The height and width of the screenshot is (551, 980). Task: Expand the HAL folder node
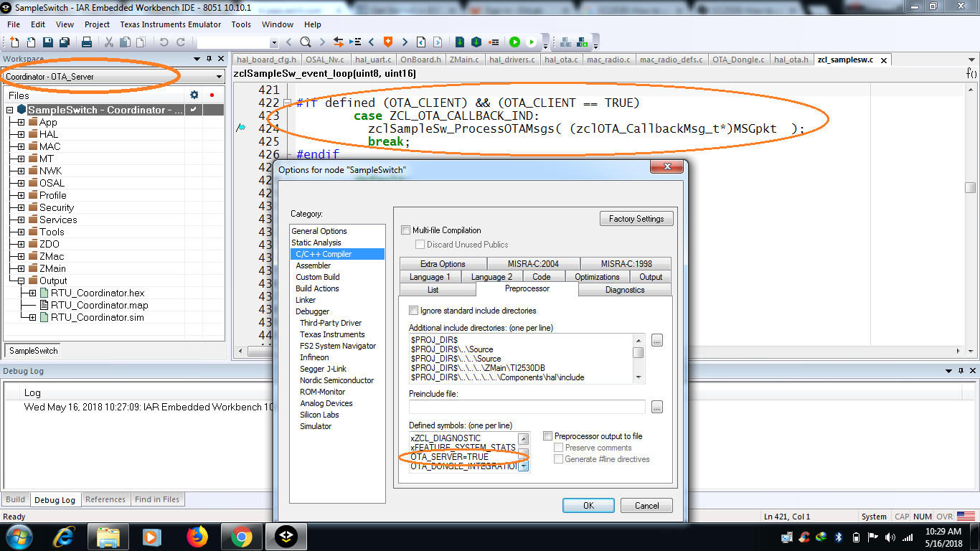click(x=21, y=135)
